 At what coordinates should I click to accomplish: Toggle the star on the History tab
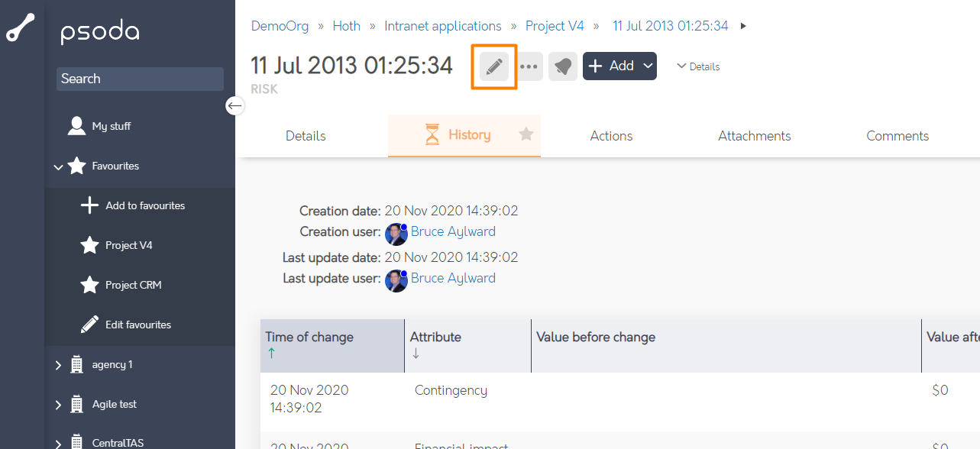coord(526,134)
